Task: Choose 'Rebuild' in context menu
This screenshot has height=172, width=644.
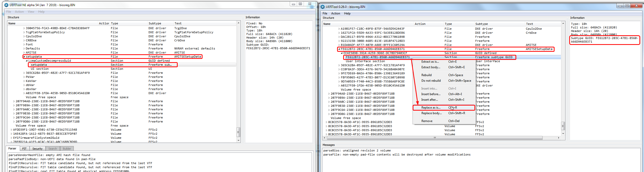Action: coord(444,75)
